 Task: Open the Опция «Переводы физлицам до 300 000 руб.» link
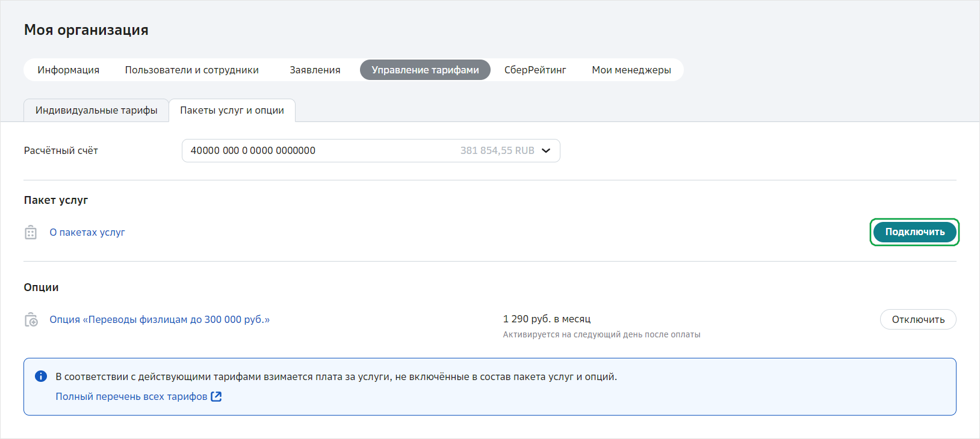coord(160,320)
